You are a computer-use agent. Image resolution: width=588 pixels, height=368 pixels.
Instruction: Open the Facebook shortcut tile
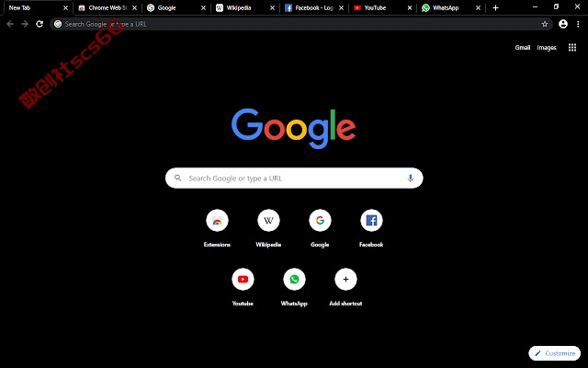pyautogui.click(x=371, y=221)
